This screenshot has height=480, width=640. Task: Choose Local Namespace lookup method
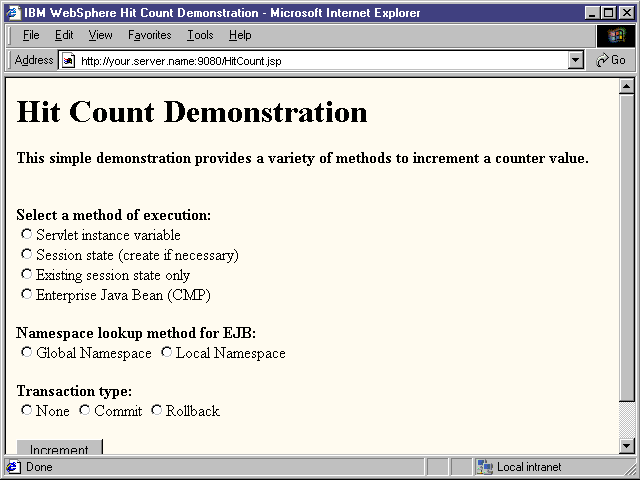pyautogui.click(x=167, y=352)
